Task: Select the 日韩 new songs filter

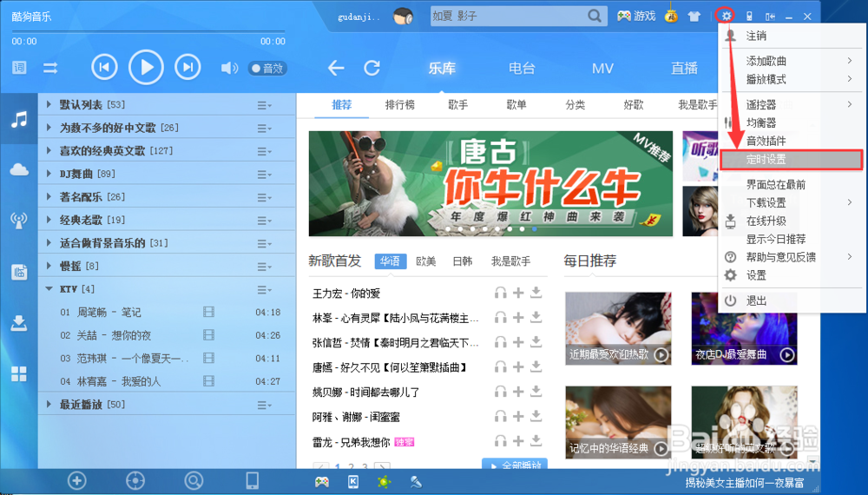Action: click(x=463, y=261)
